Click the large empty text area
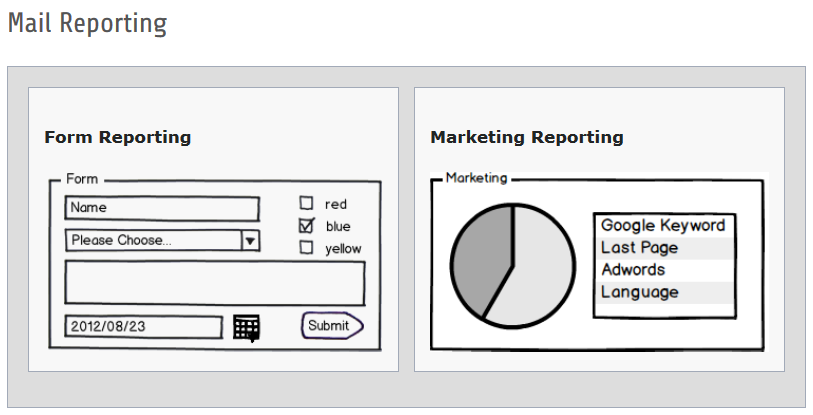Viewport: 813px width, 415px height. tap(214, 282)
